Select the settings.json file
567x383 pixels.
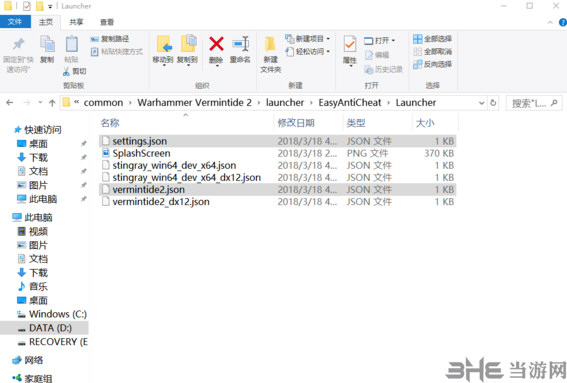tap(277, 141)
